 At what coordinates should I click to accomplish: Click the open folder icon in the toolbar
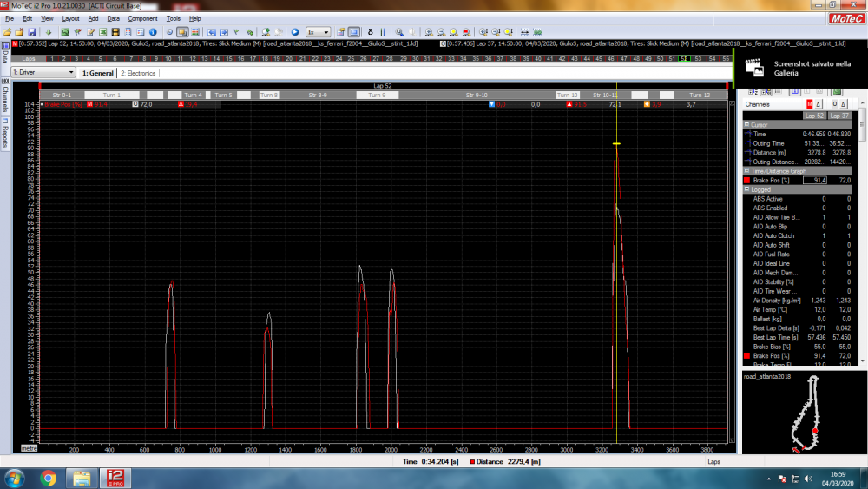7,32
